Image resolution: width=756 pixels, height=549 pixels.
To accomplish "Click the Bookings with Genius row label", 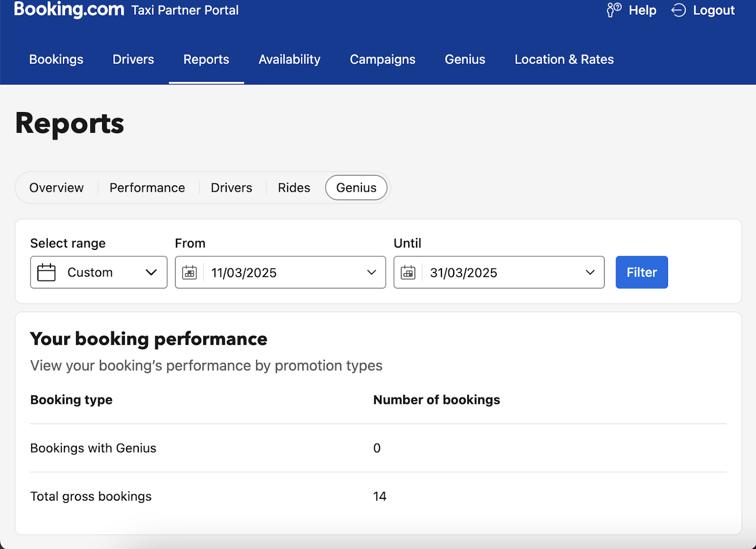I will coord(93,448).
